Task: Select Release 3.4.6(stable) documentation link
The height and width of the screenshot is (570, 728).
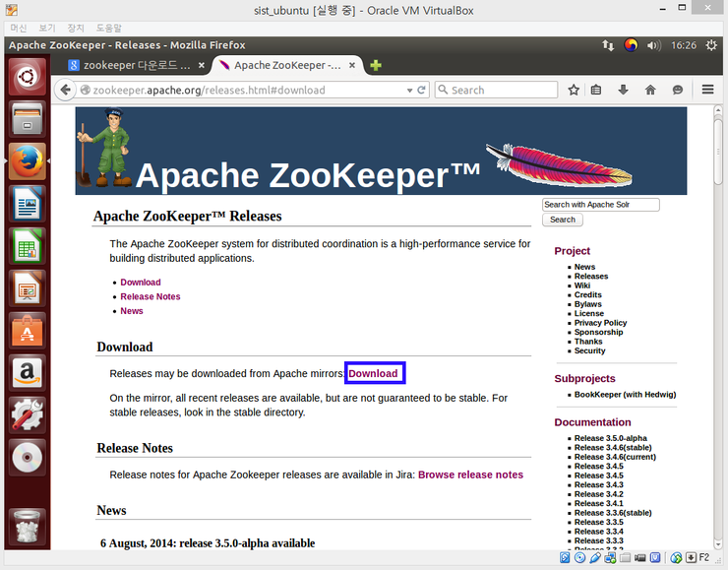Action: coord(614,448)
